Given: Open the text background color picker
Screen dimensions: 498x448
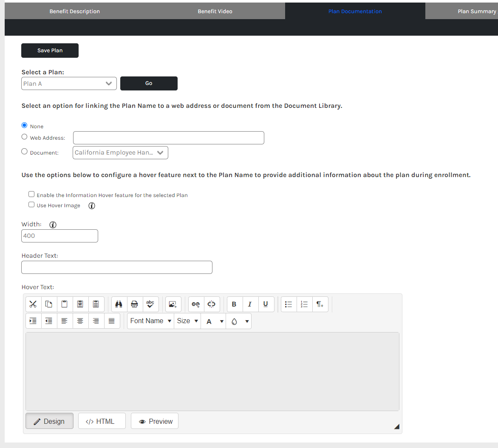Looking at the screenshot, I should tap(239, 321).
